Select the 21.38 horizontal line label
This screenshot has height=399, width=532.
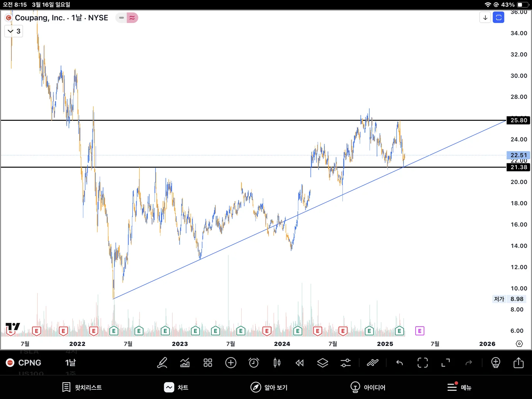tap(518, 167)
